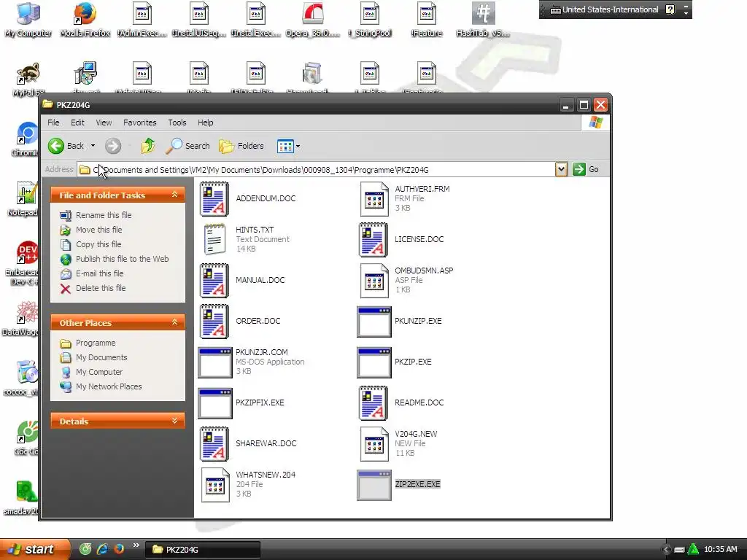The width and height of the screenshot is (747, 560).
Task: Select the Opera installer desktop icon
Action: (312, 20)
